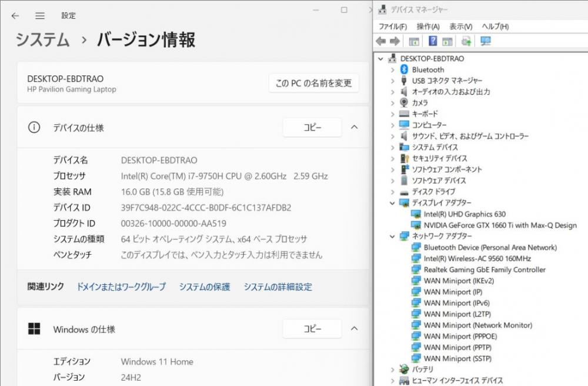Collapse the ネットワーク アダプター node

pos(393,237)
